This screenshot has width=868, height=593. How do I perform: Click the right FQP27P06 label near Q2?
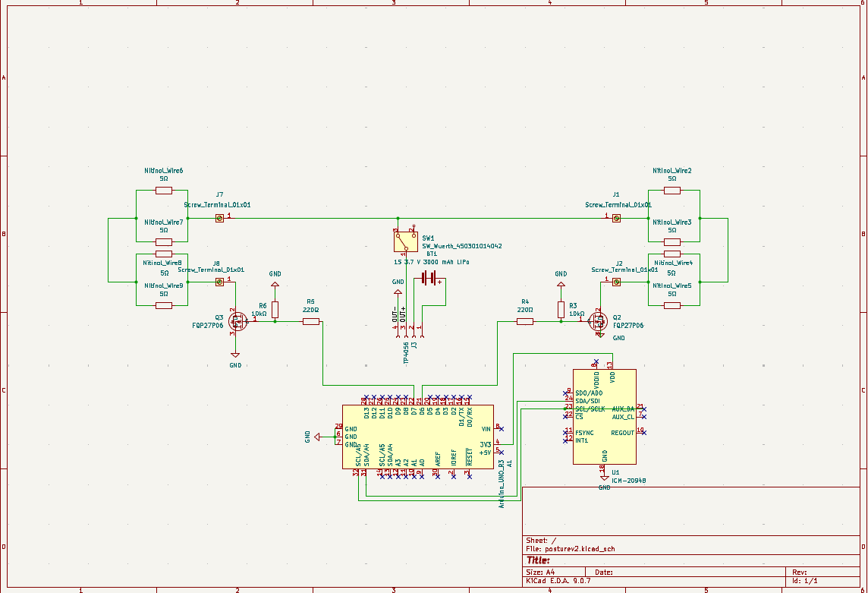[x=628, y=325]
